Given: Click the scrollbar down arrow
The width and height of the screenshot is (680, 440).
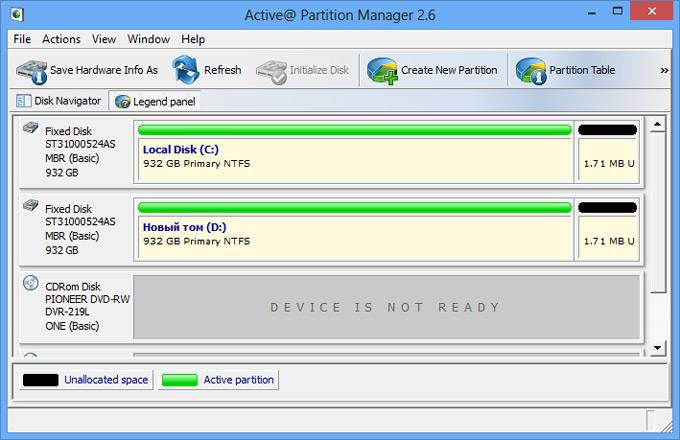Looking at the screenshot, I should pos(658,348).
